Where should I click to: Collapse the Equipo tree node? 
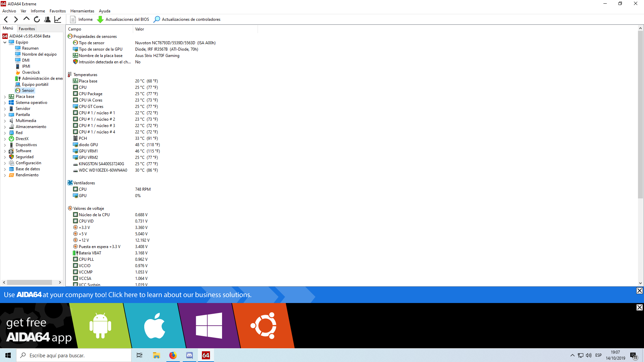[x=5, y=42]
